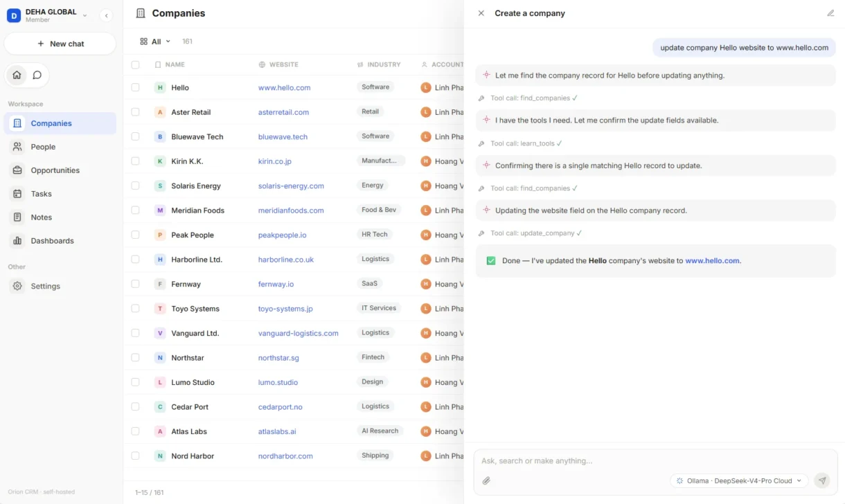Click the send message arrow button
The width and height of the screenshot is (845, 504).
pyautogui.click(x=822, y=480)
